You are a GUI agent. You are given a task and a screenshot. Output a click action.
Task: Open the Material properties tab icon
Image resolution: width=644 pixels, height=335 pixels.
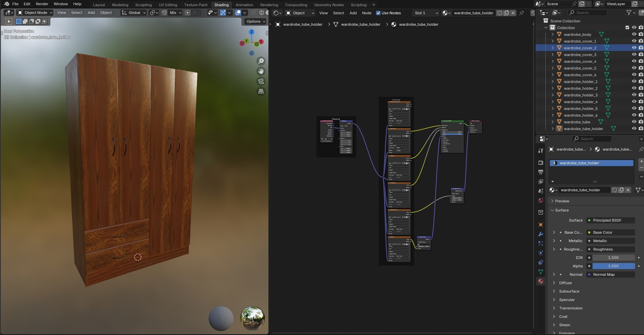tap(540, 281)
